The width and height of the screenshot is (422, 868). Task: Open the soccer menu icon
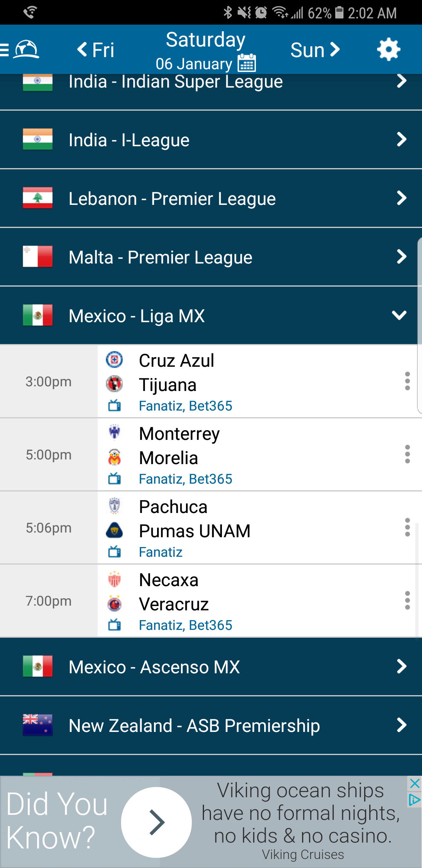[x=26, y=50]
